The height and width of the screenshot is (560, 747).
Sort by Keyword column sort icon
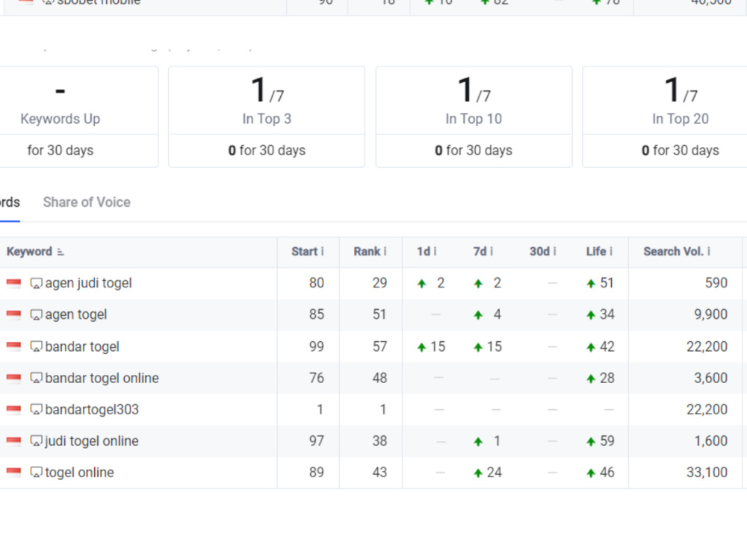click(61, 252)
